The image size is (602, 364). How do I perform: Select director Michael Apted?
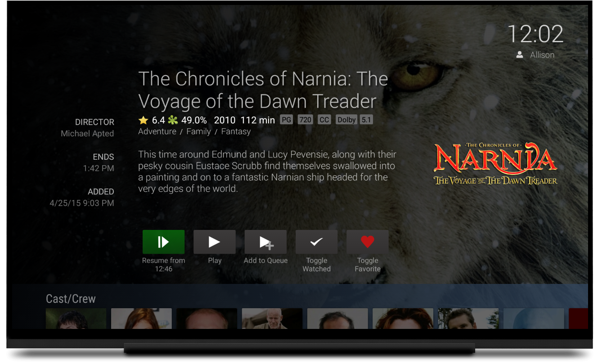[x=87, y=134]
